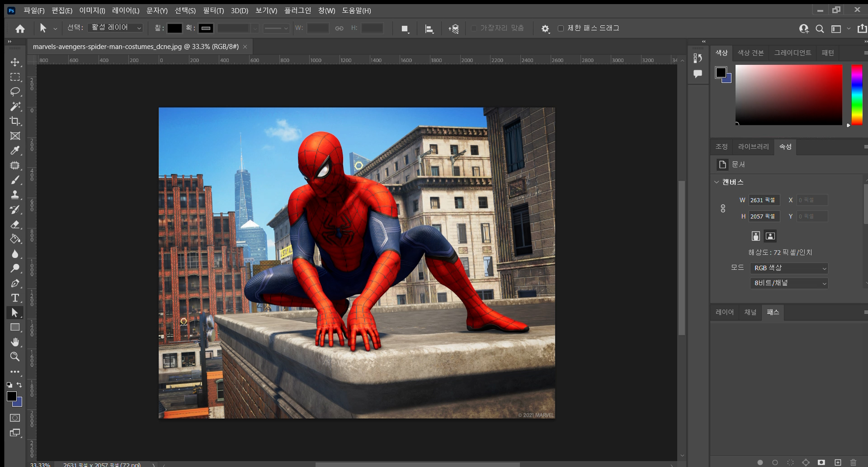Swap foreground and background colors
Viewport: 868px width, 467px height.
(x=19, y=385)
